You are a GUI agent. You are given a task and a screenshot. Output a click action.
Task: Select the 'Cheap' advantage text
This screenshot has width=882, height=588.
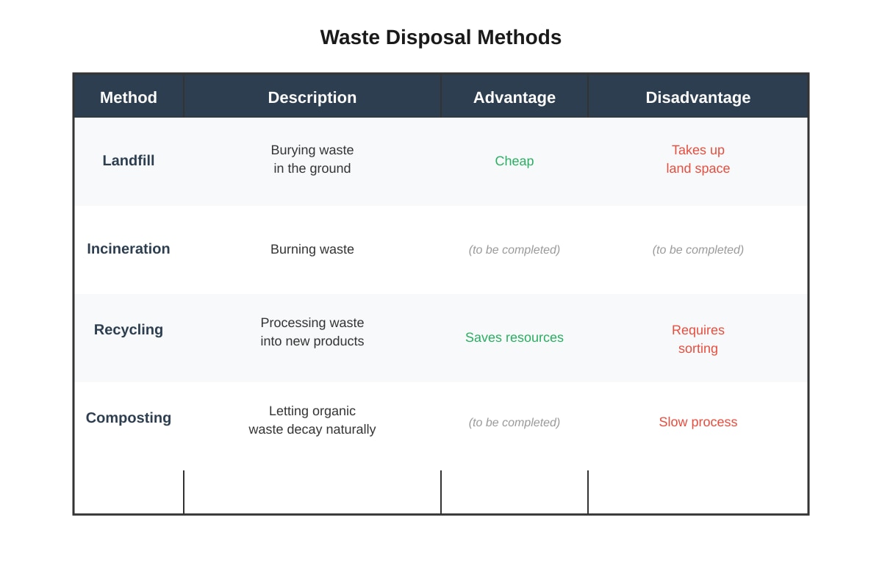click(514, 161)
